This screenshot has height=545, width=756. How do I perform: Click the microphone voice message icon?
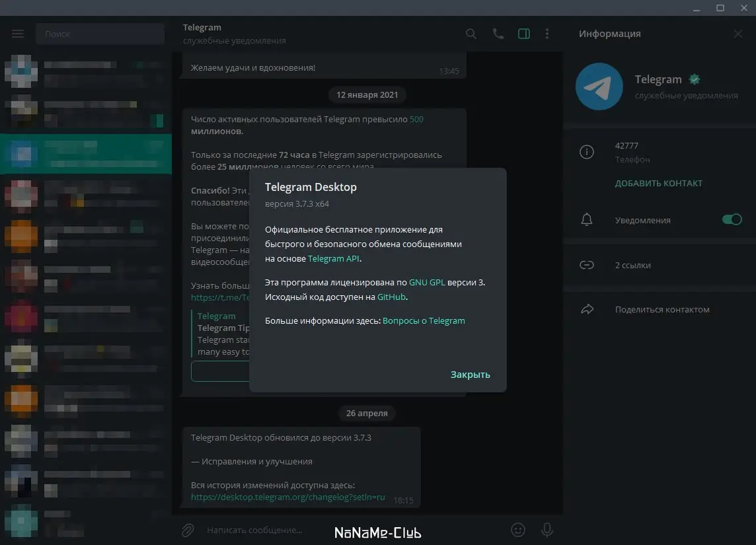pyautogui.click(x=547, y=530)
